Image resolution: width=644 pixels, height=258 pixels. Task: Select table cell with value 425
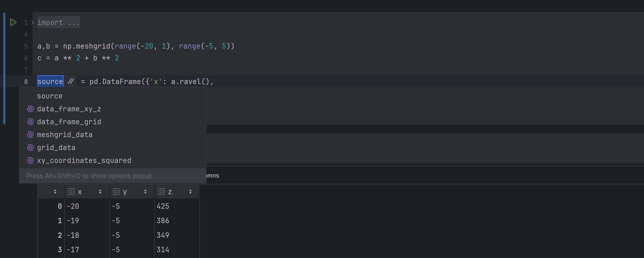(163, 206)
